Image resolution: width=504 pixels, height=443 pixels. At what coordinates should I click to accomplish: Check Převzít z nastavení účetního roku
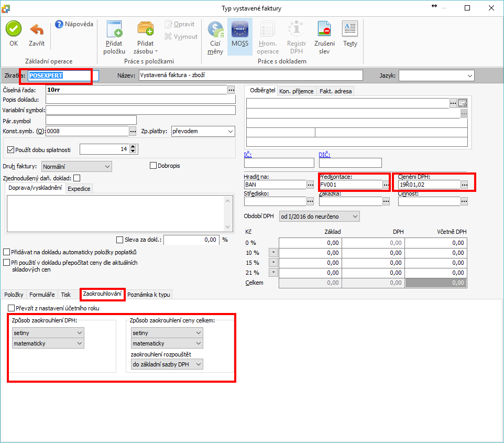coord(12,308)
